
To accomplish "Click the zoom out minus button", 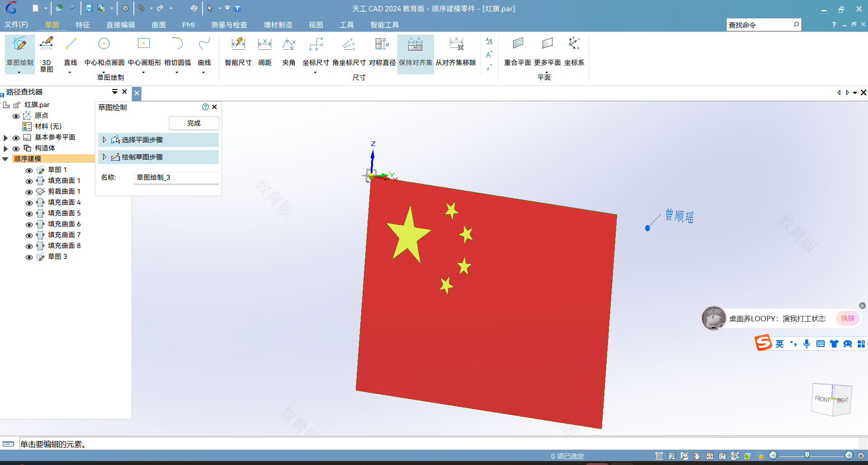I will tap(774, 456).
